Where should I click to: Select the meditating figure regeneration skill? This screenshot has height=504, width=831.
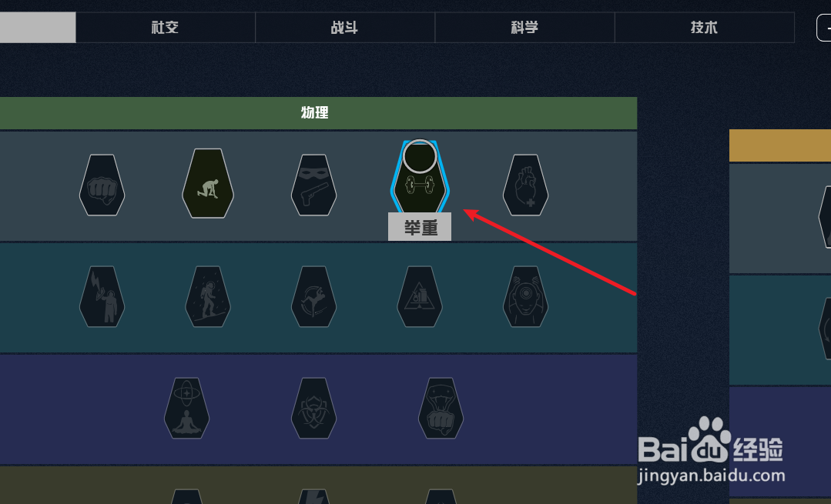[187, 408]
